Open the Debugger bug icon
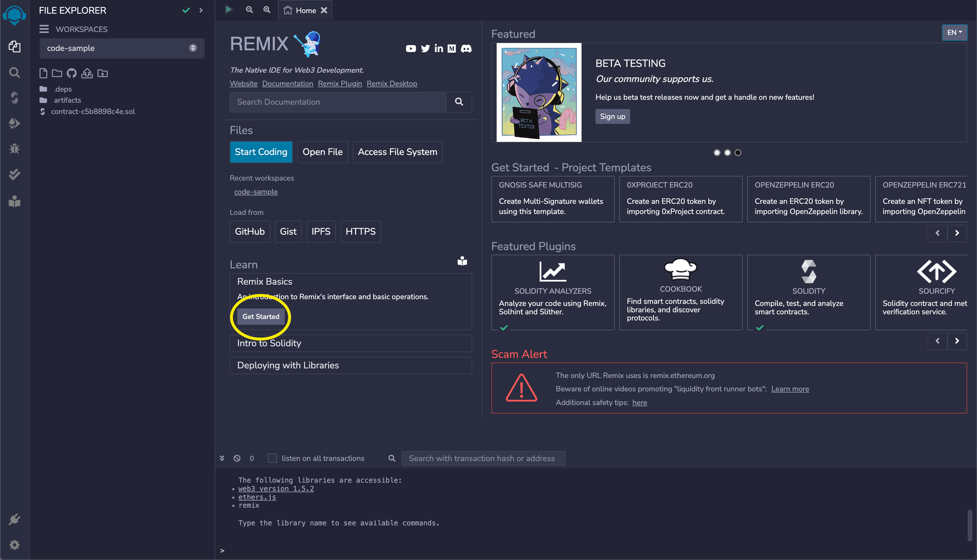977x560 pixels. point(14,149)
